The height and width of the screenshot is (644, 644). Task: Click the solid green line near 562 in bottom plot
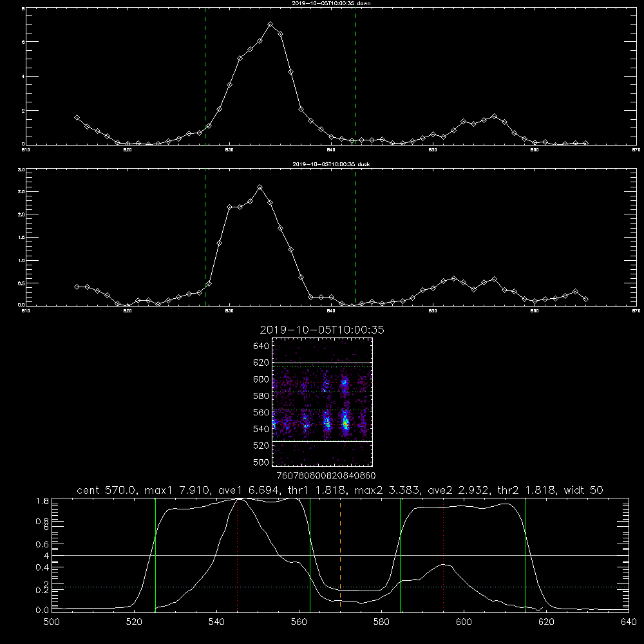click(310, 554)
